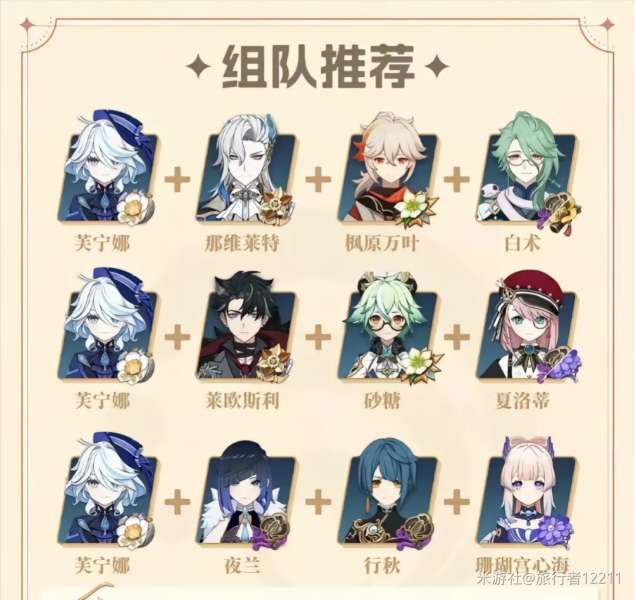This screenshot has height=600, width=635.
Task: Select 那维莱特 character portrait
Action: (x=245, y=168)
